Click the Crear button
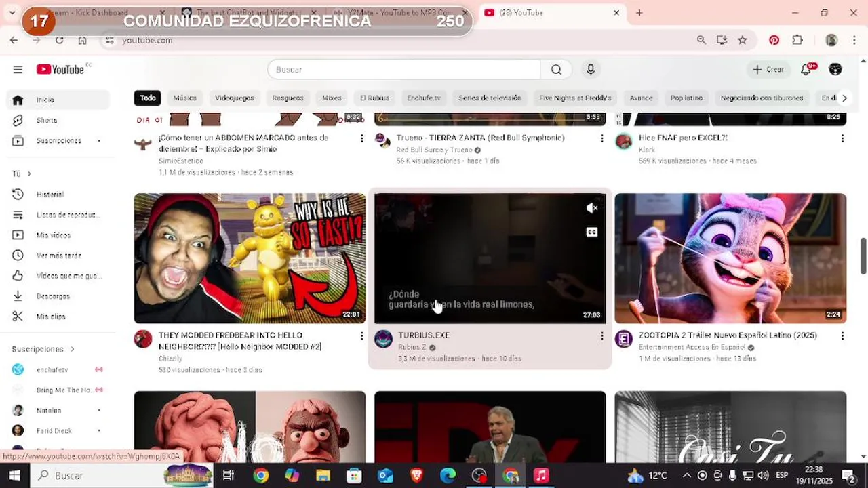Viewport: 868px width, 488px height. coord(768,69)
